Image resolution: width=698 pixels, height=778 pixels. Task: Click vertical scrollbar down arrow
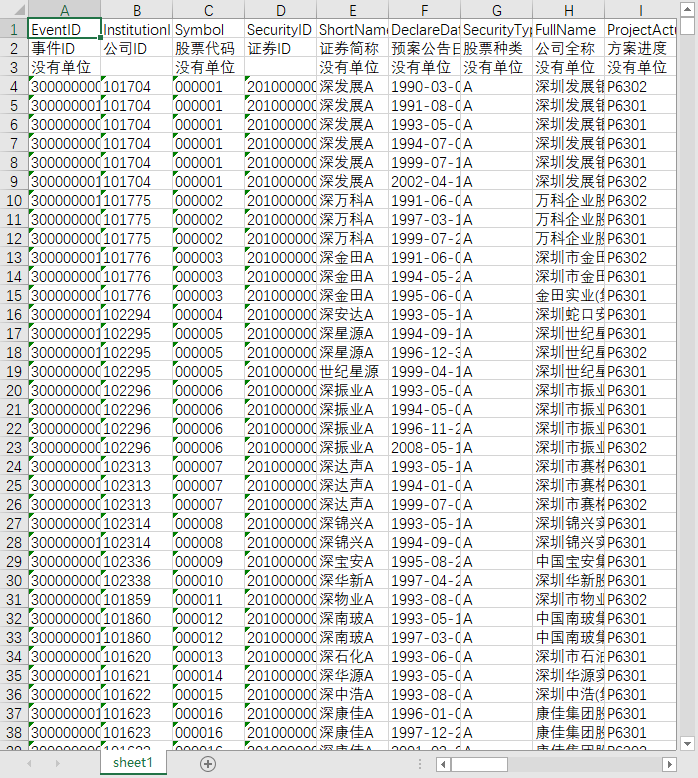687,743
